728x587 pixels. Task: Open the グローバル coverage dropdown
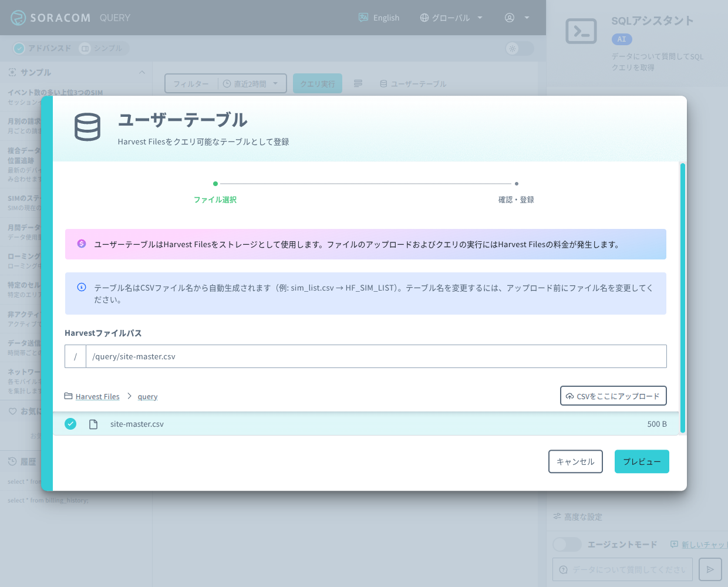tap(451, 18)
